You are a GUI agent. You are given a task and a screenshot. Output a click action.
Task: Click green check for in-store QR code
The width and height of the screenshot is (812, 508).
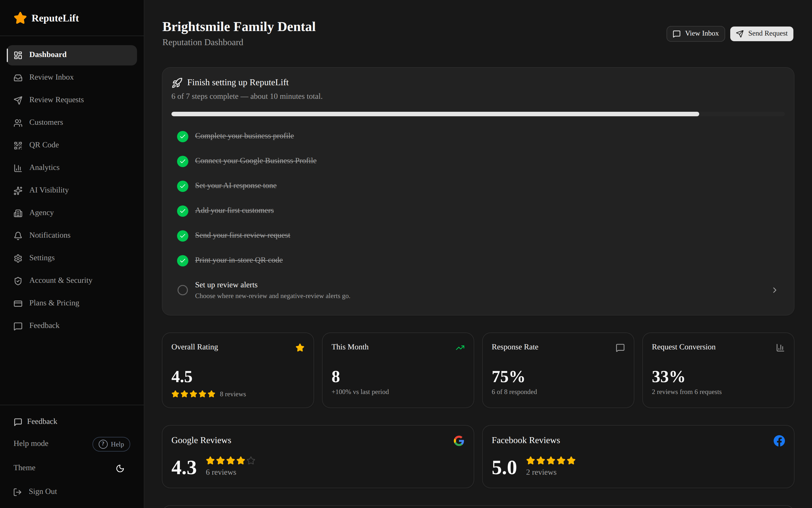pos(182,261)
